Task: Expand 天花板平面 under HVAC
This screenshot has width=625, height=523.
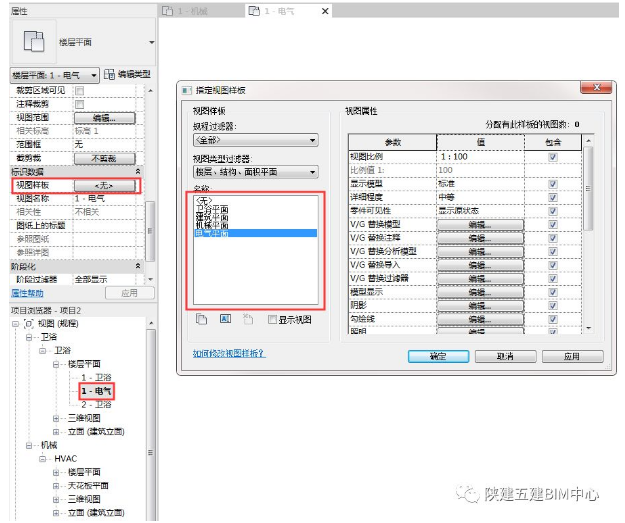Action: (x=56, y=486)
